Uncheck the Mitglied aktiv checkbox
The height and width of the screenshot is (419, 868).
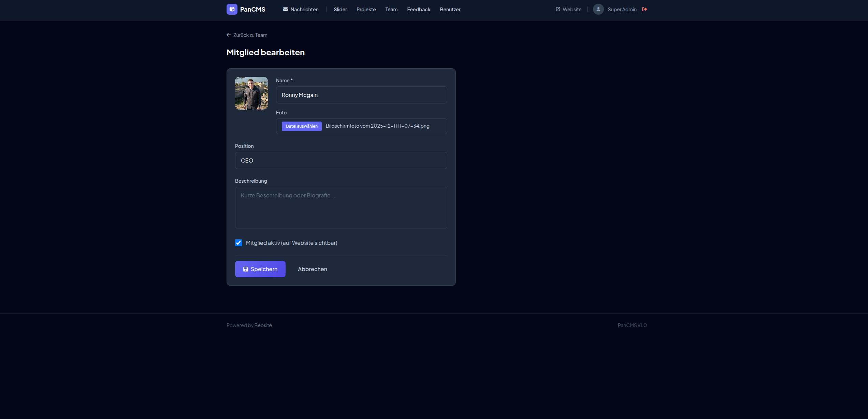point(238,243)
